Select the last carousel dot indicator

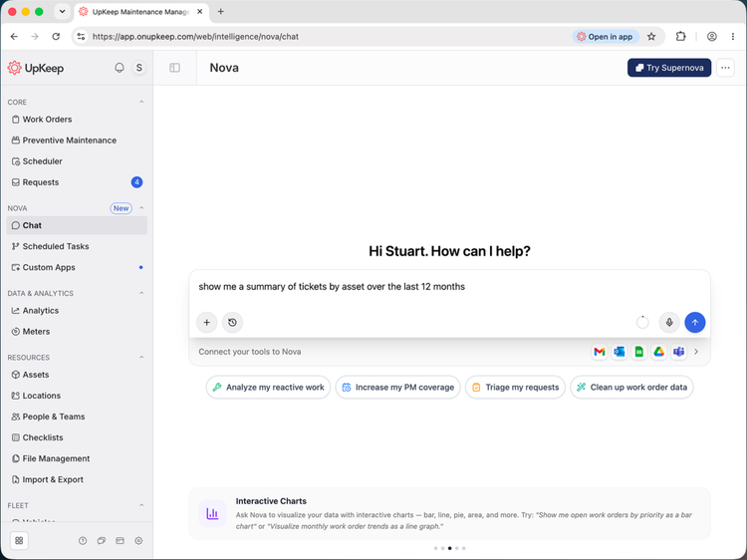[463, 548]
